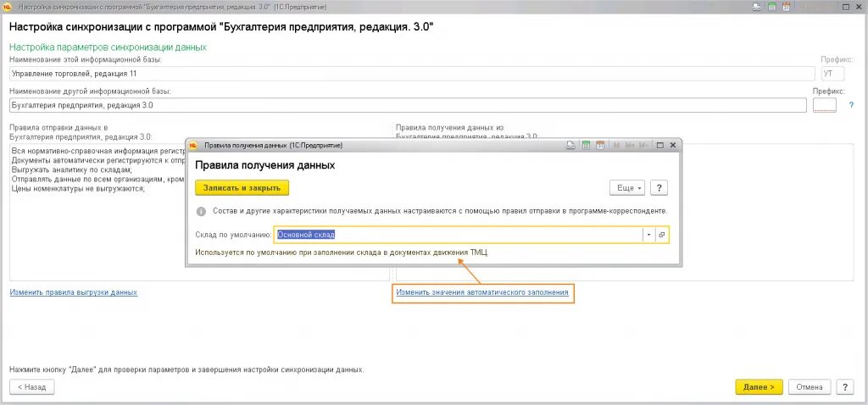Click the Основной склад input field
The width and height of the screenshot is (868, 405).
(459, 235)
